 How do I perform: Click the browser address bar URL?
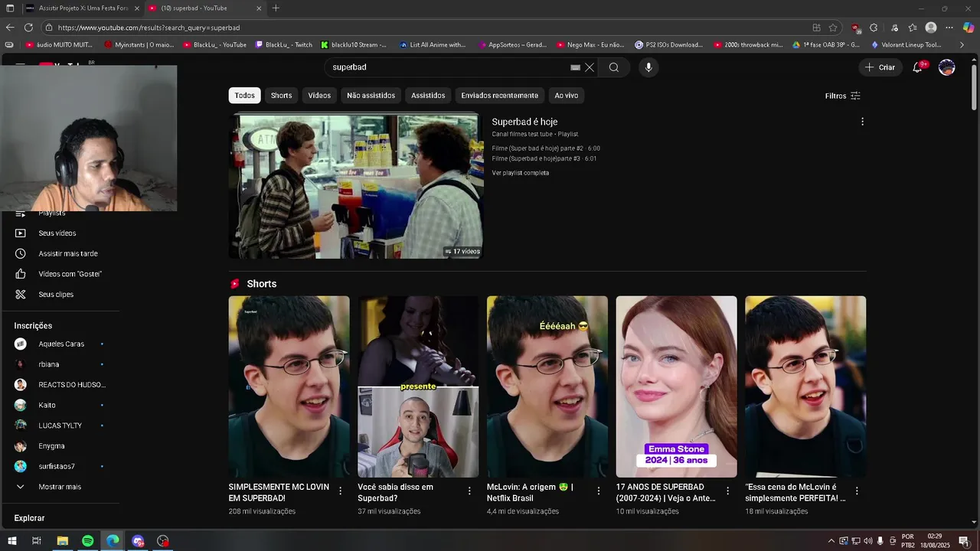[x=149, y=28]
